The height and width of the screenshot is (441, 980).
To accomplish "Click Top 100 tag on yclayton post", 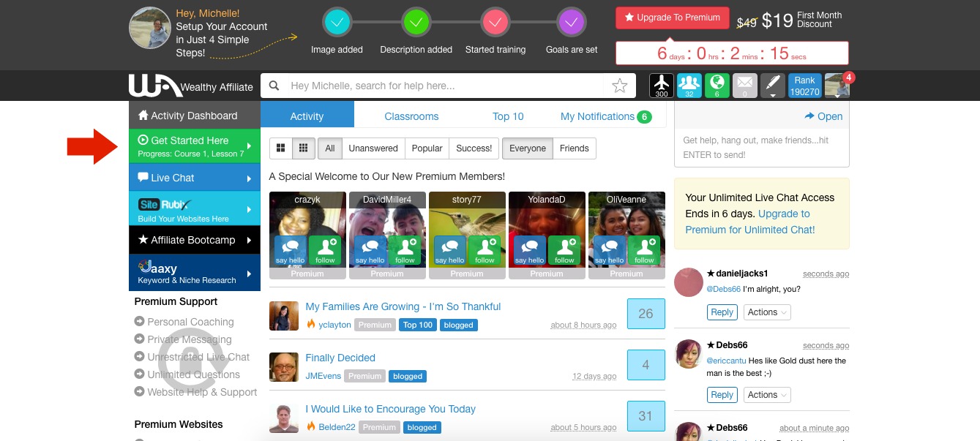I will 418,325.
